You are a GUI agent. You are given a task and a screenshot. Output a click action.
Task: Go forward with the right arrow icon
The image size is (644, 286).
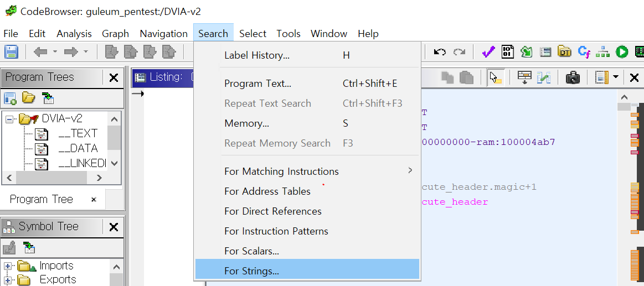(71, 52)
